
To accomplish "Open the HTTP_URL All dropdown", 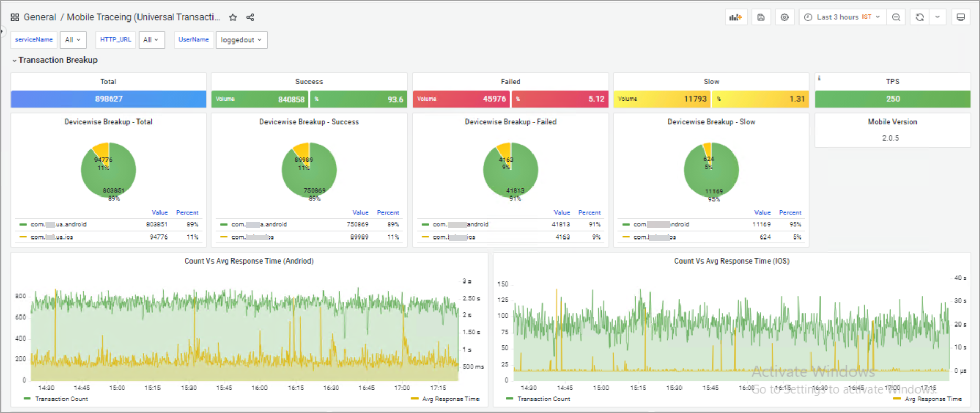I will pyautogui.click(x=151, y=40).
